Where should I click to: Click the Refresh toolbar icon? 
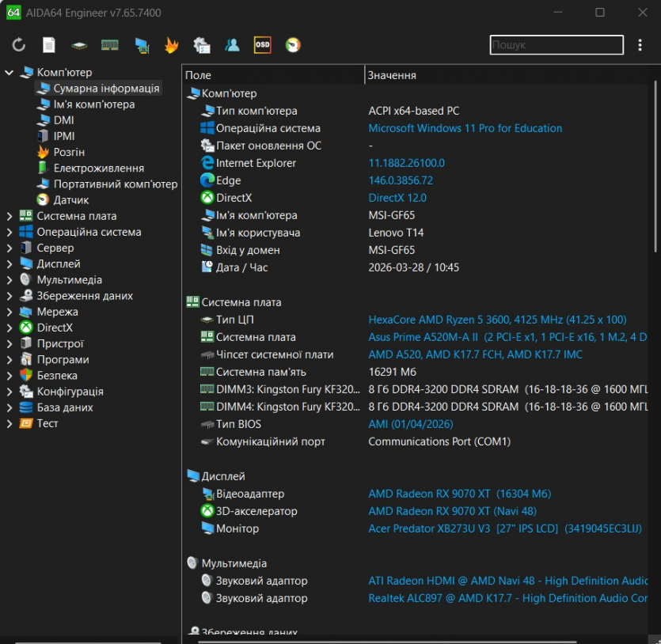coord(19,45)
